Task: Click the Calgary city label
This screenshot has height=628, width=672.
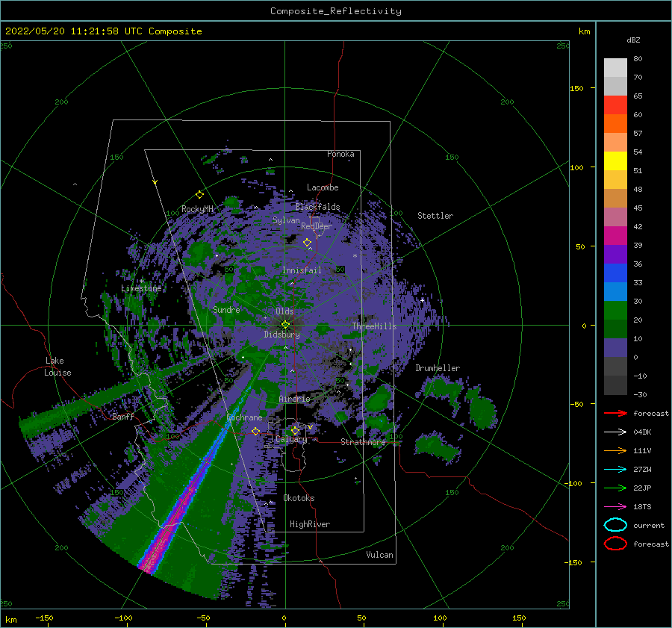Action: coord(291,439)
